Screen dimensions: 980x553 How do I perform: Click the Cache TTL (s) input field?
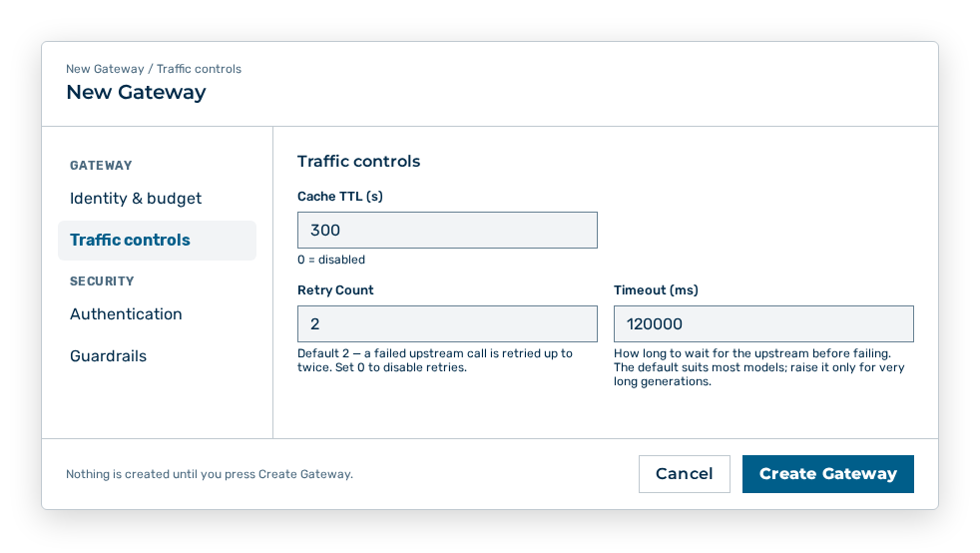point(447,230)
